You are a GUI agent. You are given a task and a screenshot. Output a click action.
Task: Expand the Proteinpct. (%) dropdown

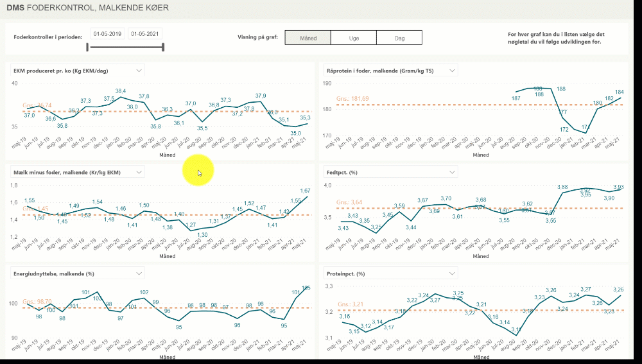(x=452, y=273)
